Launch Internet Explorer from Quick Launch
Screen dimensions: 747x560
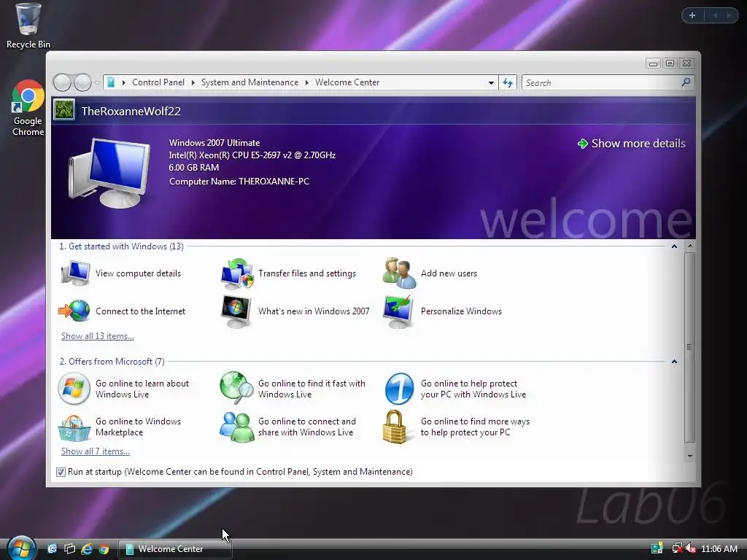pos(87,549)
